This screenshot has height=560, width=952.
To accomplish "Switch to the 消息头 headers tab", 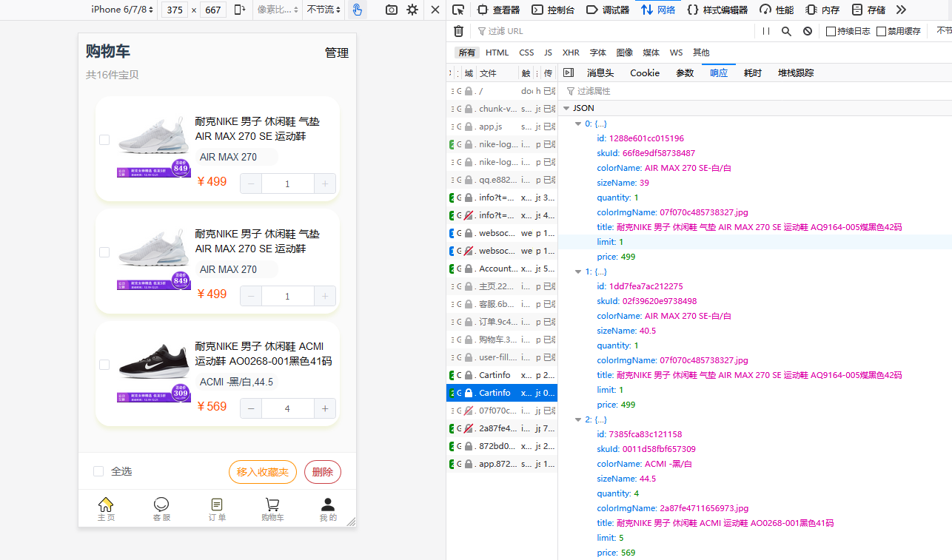I will tap(600, 72).
